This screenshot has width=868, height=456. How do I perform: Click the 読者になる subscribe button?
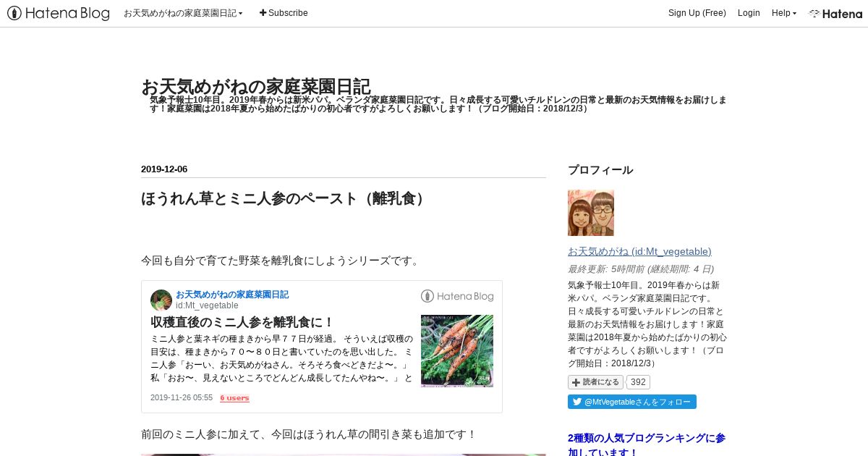[x=595, y=382]
